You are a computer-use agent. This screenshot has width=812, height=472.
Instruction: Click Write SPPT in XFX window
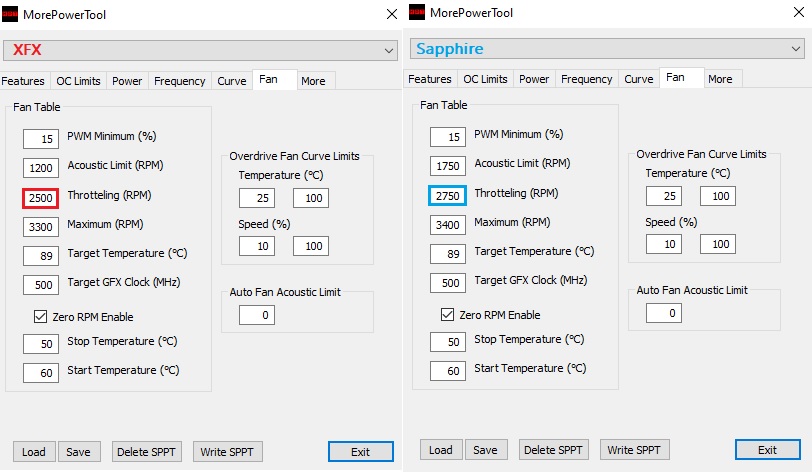click(227, 452)
